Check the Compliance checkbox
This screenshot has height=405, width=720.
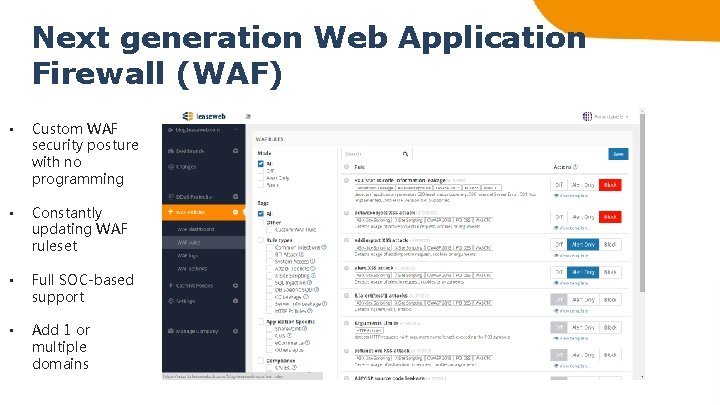pyautogui.click(x=261, y=361)
